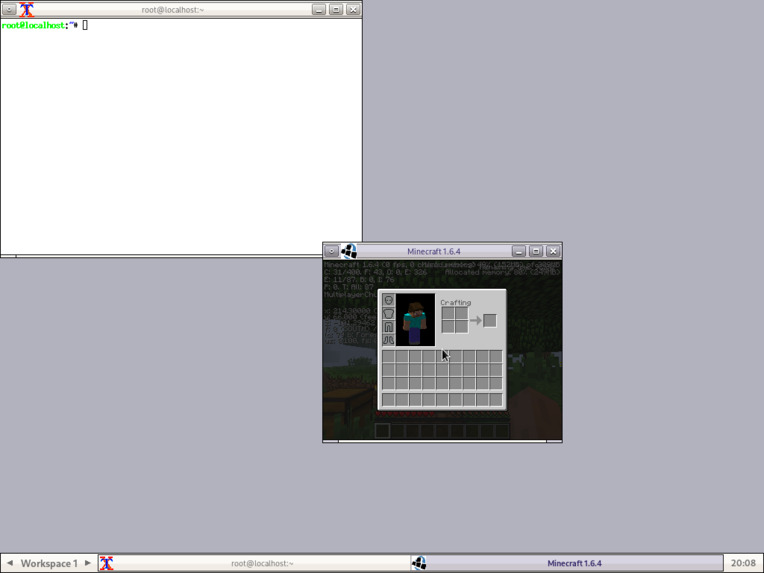The height and width of the screenshot is (573, 764).
Task: Activate root@localhost terminal from taskbar
Action: pyautogui.click(x=254, y=563)
